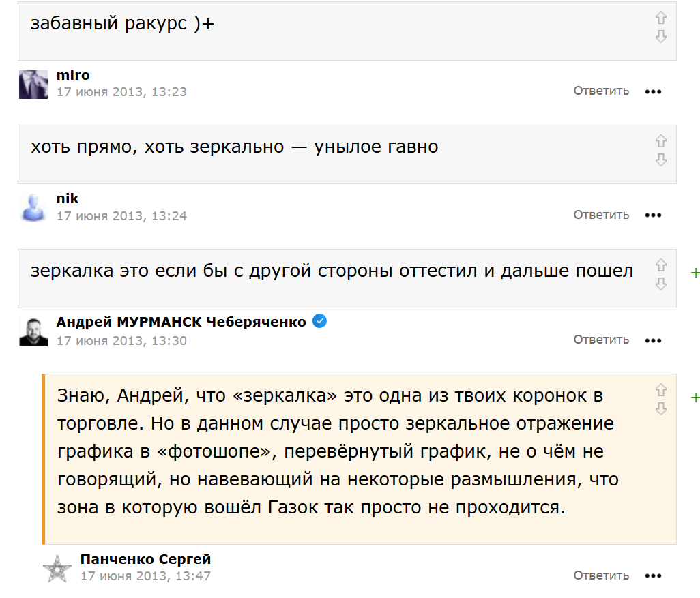Upvote Панченко Сергей's highlighted reply
The image size is (700, 598).
(x=660, y=390)
